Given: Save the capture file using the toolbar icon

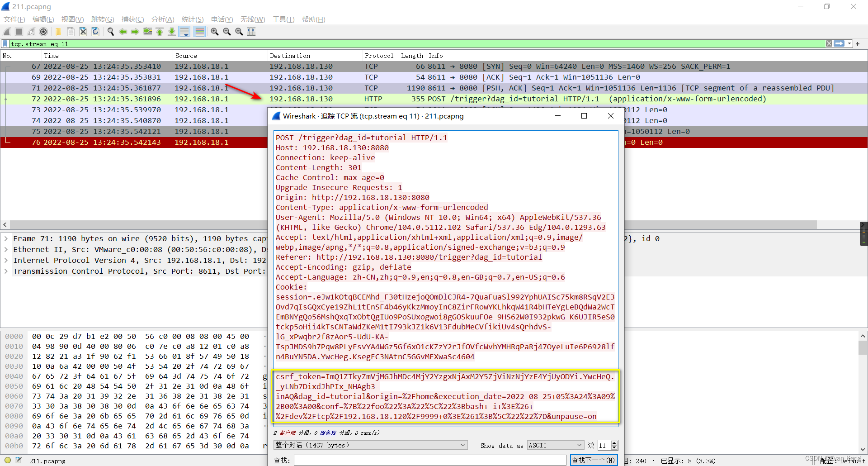Looking at the screenshot, I should pyautogui.click(x=71, y=32).
